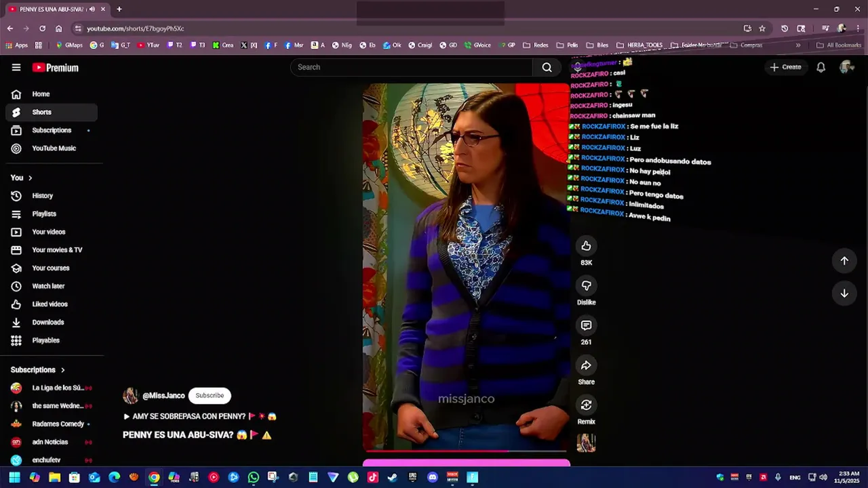Image resolution: width=868 pixels, height=488 pixels.
Task: Open the Compras bookmarks folder
Action: point(746,45)
